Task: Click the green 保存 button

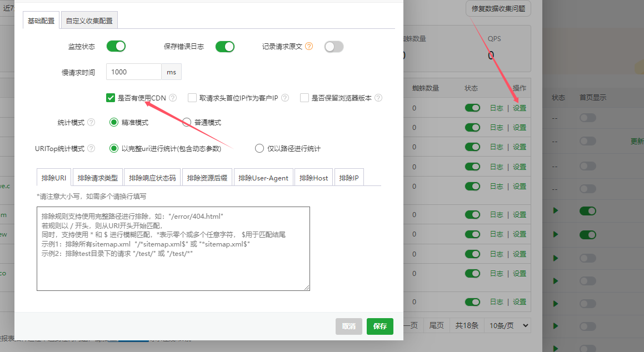Action: [x=380, y=326]
